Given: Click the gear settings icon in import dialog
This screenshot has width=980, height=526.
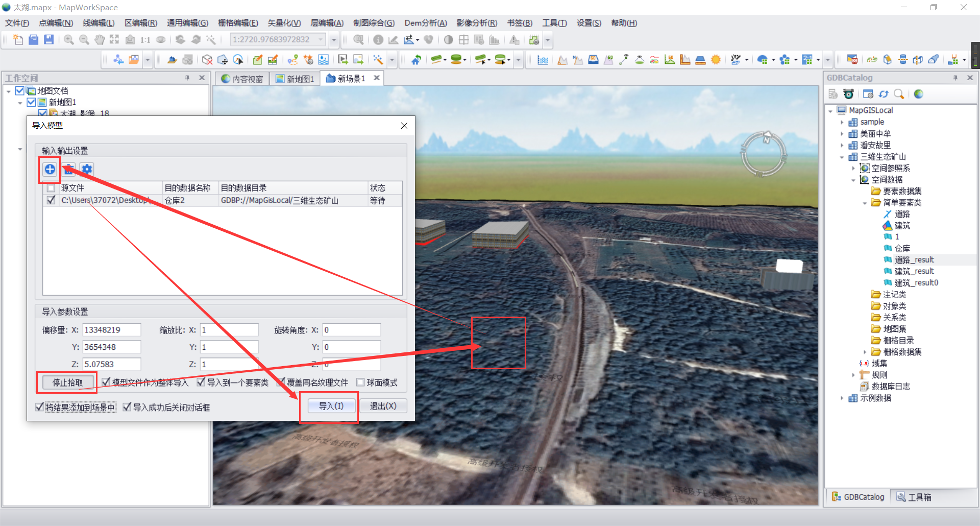Looking at the screenshot, I should pos(87,170).
